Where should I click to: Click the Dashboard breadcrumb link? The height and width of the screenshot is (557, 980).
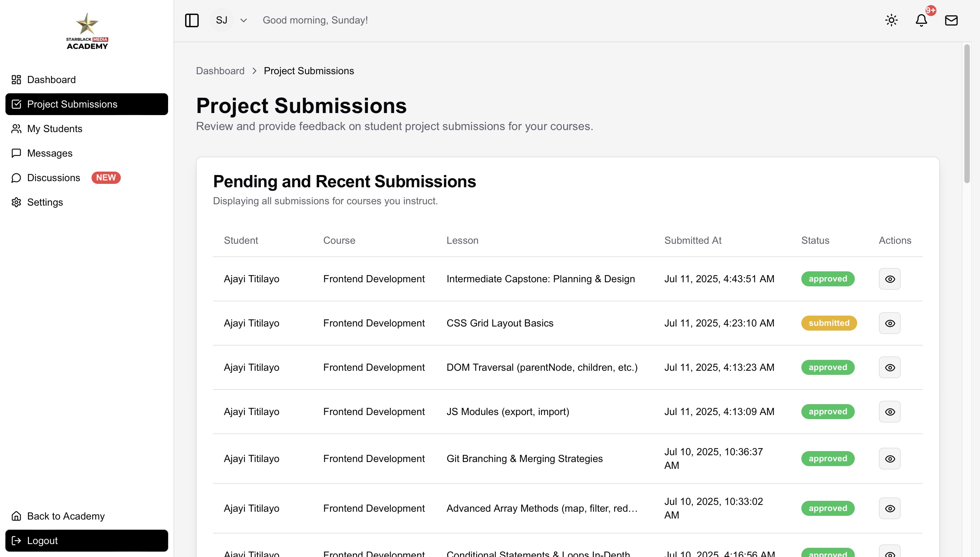(x=220, y=71)
